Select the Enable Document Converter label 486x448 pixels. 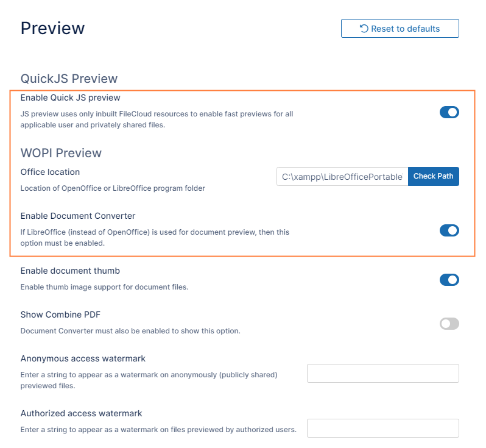pyautogui.click(x=78, y=216)
